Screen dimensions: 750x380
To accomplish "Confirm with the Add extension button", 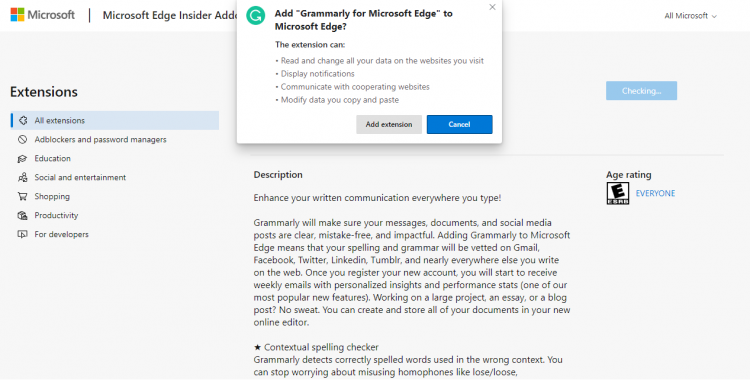I will coord(389,124).
